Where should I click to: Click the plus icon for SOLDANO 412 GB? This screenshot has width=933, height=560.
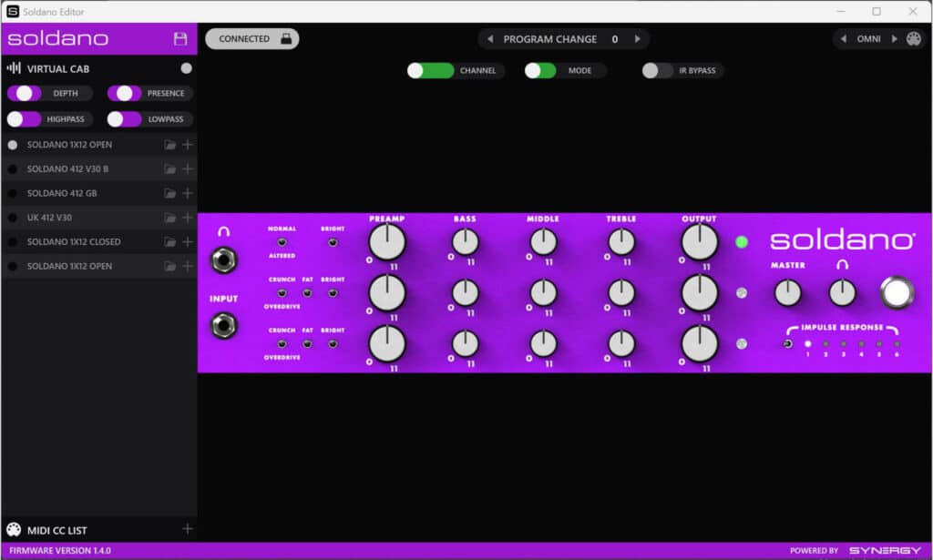[x=188, y=194]
